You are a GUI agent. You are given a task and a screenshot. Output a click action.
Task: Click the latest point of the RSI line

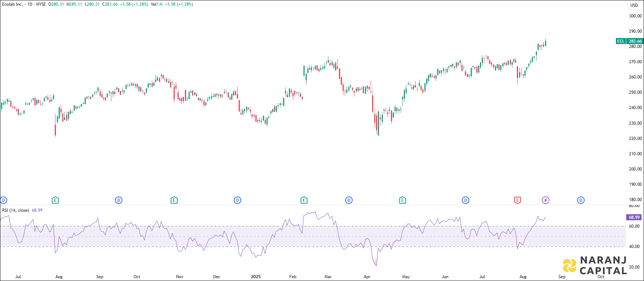545,217
